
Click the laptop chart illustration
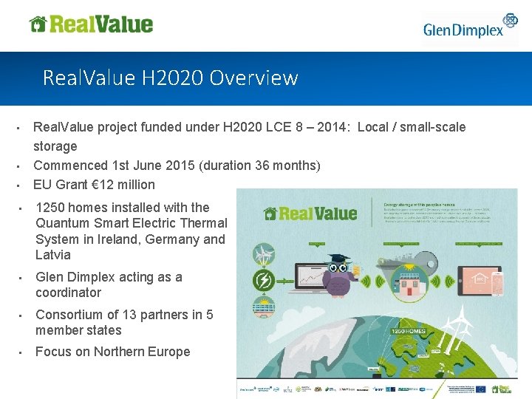coord(310,278)
